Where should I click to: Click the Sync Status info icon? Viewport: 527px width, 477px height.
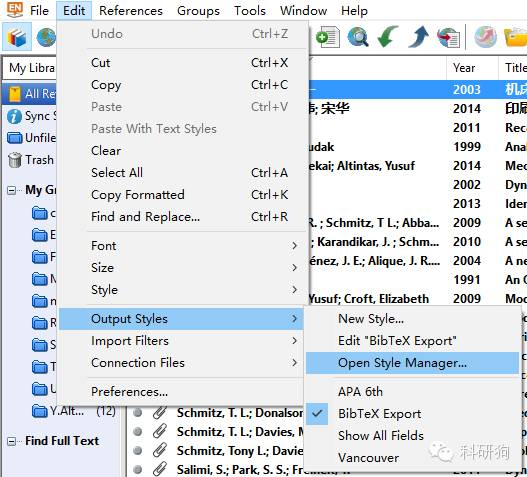(x=14, y=116)
